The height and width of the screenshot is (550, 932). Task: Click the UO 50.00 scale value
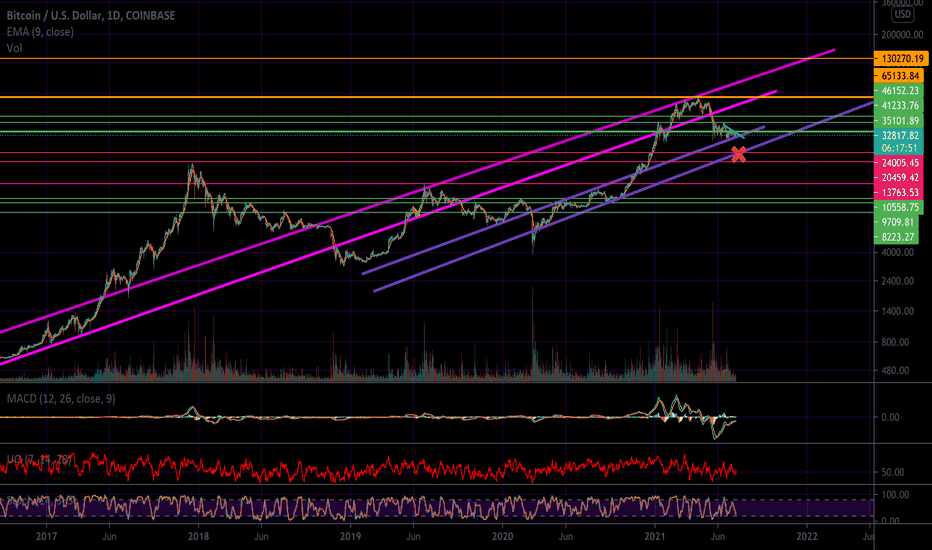coord(892,472)
